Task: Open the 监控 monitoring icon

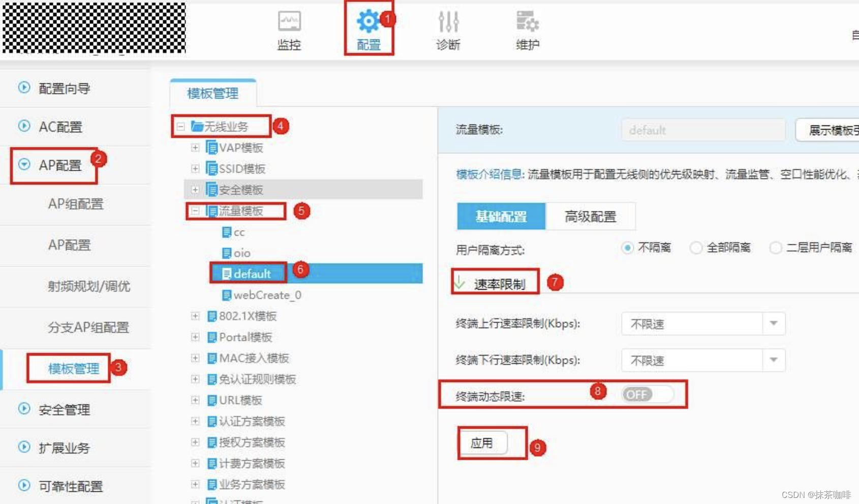Action: pos(289,22)
